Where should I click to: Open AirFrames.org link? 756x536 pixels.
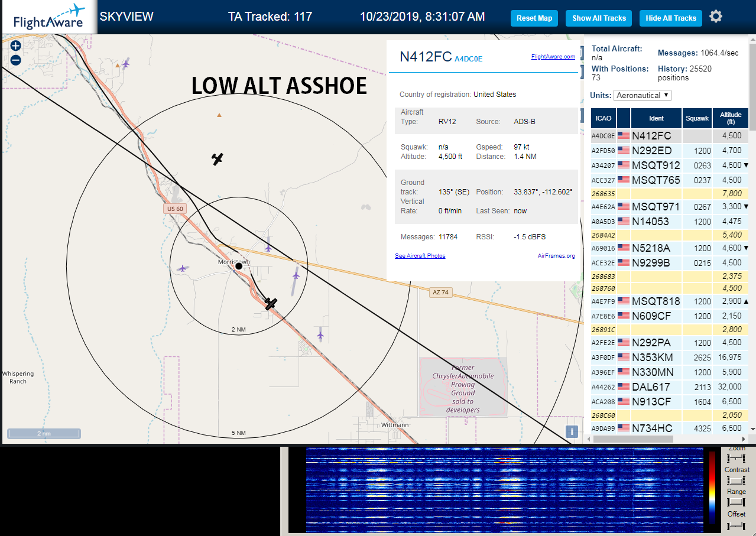pyautogui.click(x=556, y=256)
